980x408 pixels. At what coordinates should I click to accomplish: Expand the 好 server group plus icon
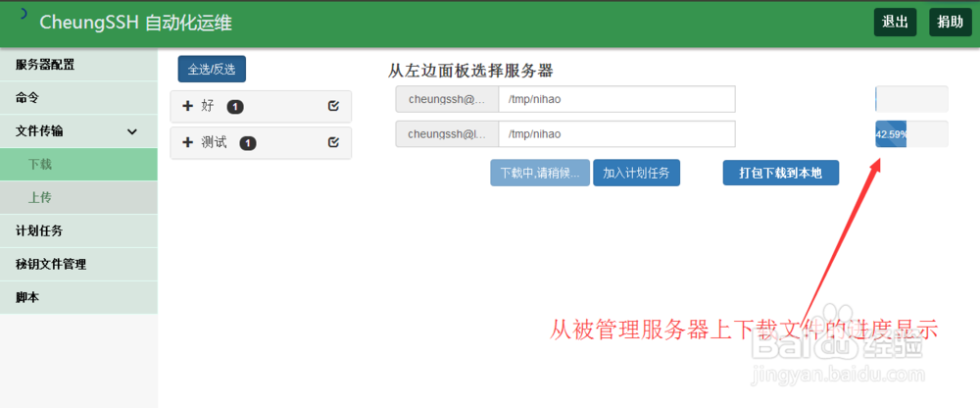click(187, 106)
